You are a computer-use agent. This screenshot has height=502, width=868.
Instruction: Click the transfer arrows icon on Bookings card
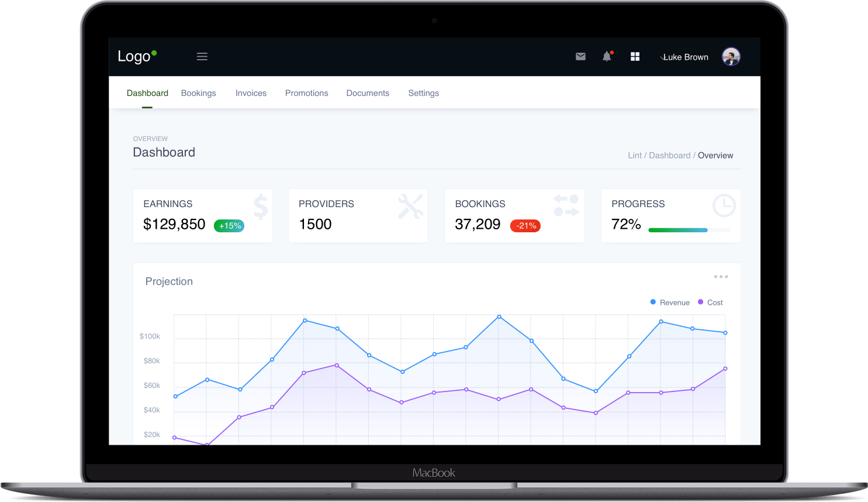(566, 205)
